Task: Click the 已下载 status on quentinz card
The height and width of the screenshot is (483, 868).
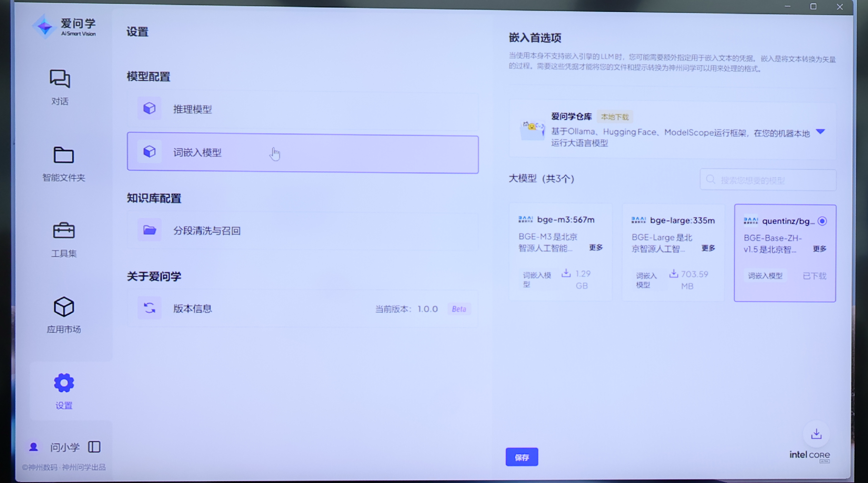Action: click(x=814, y=276)
